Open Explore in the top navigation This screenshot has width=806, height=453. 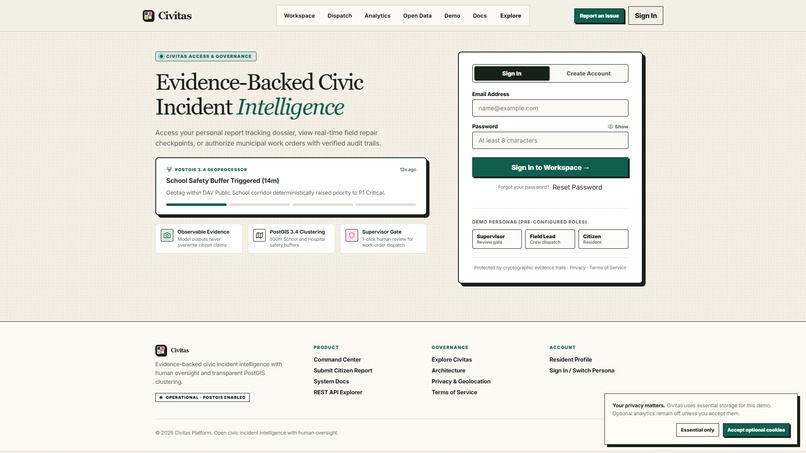coord(510,16)
